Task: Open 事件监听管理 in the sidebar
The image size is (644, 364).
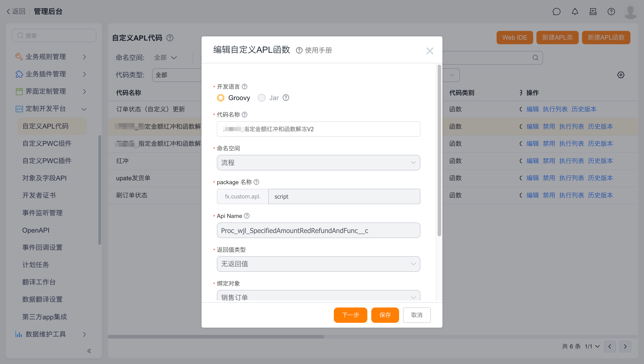Action: 42,213
